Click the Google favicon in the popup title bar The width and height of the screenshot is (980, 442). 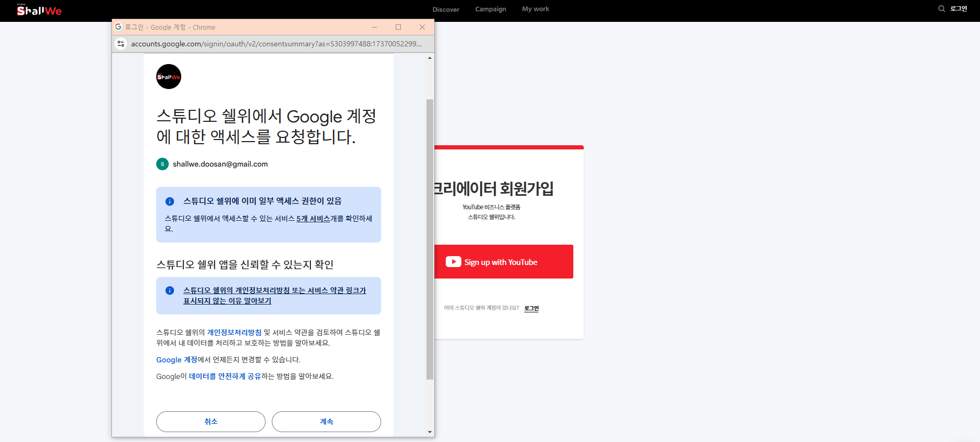(118, 27)
